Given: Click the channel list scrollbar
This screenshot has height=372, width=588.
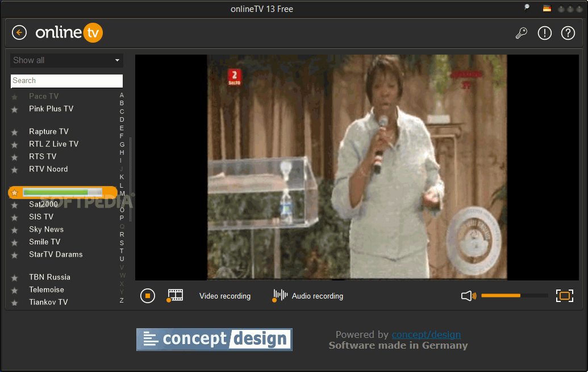Looking at the screenshot, I should point(131,179).
